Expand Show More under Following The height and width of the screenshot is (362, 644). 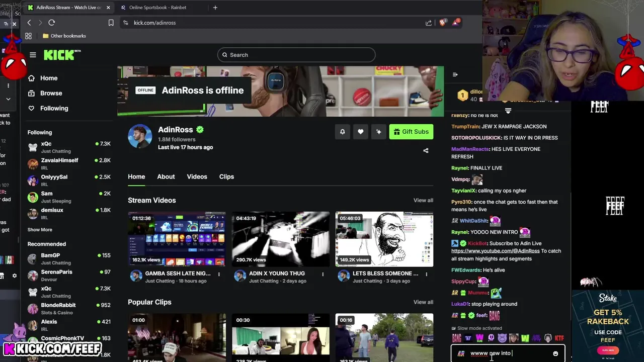pyautogui.click(x=40, y=230)
